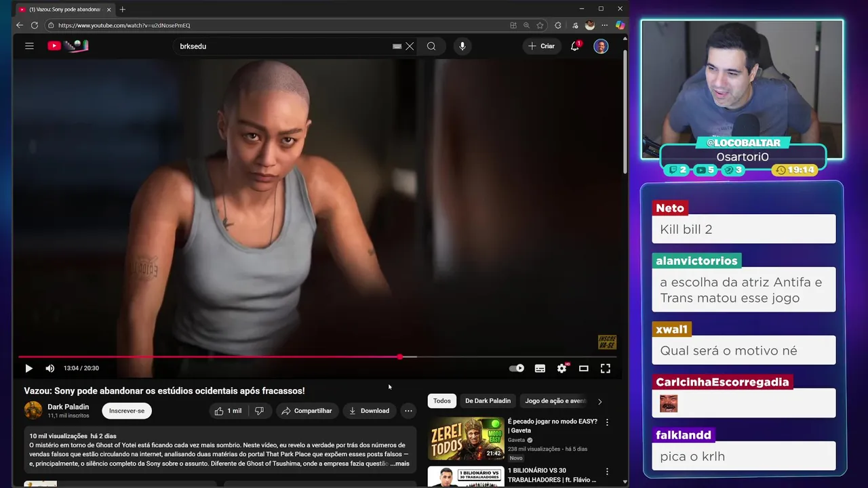868x488 pixels.
Task: Click the magnifier search button
Action: (x=431, y=46)
